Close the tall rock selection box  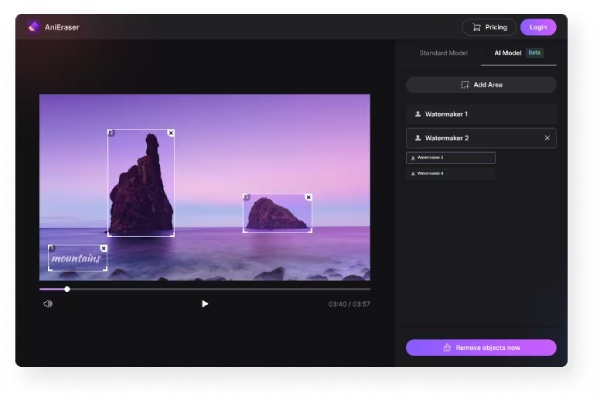171,133
